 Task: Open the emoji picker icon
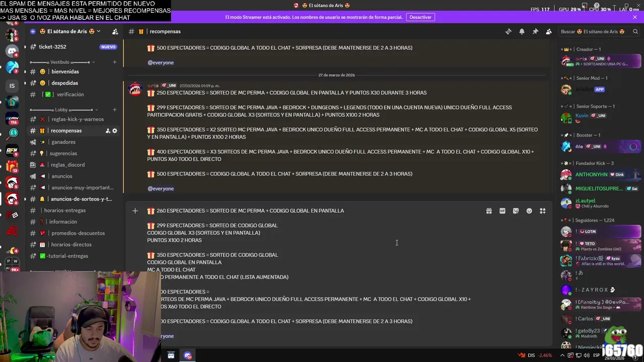(x=529, y=211)
